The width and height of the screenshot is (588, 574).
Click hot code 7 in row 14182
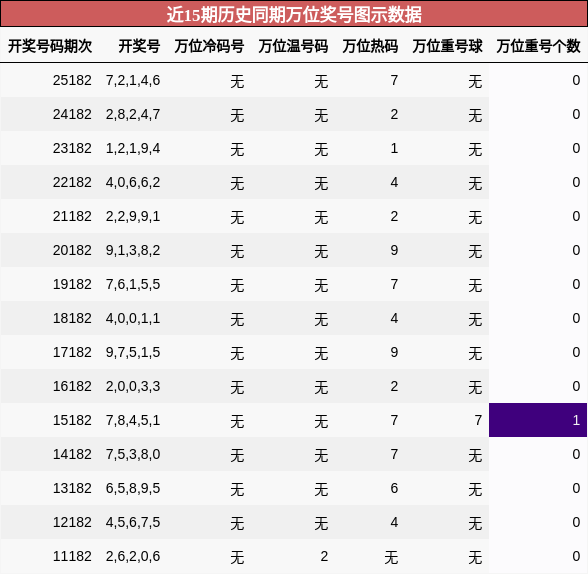pyautogui.click(x=394, y=454)
